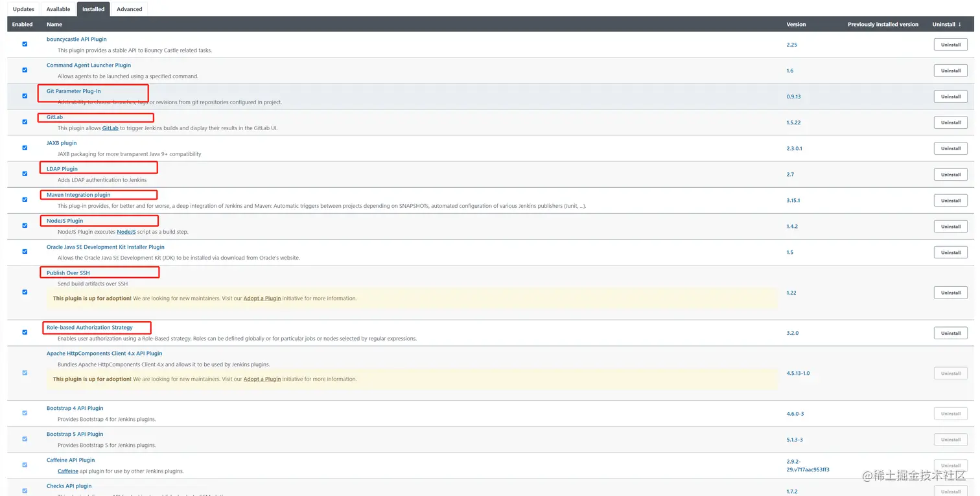Uninstall the bouncycastle API Plugin
980x496 pixels.
951,45
